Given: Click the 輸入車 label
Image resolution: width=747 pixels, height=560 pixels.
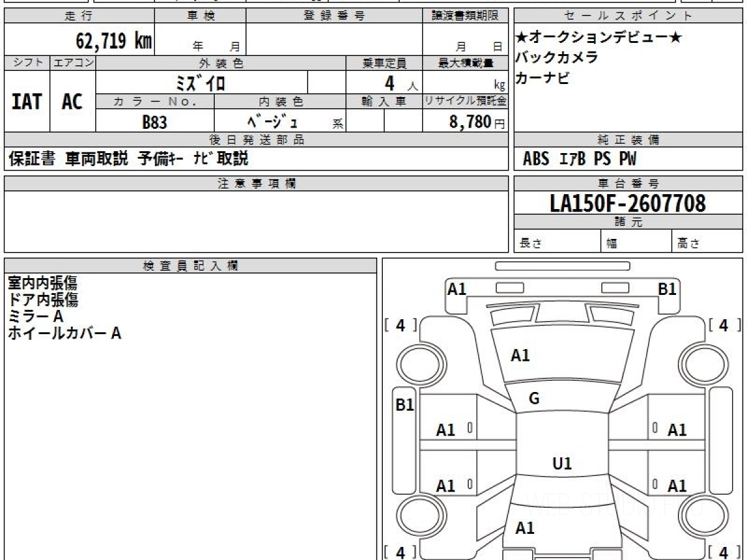Looking at the screenshot, I should tap(384, 101).
